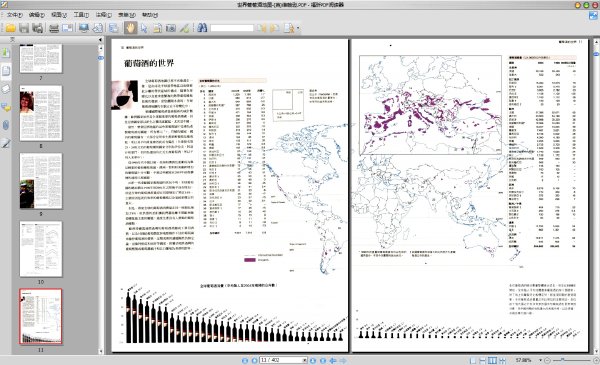Open the attachments paperclip panel
The width and height of the screenshot is (600, 365).
[x=6, y=125]
